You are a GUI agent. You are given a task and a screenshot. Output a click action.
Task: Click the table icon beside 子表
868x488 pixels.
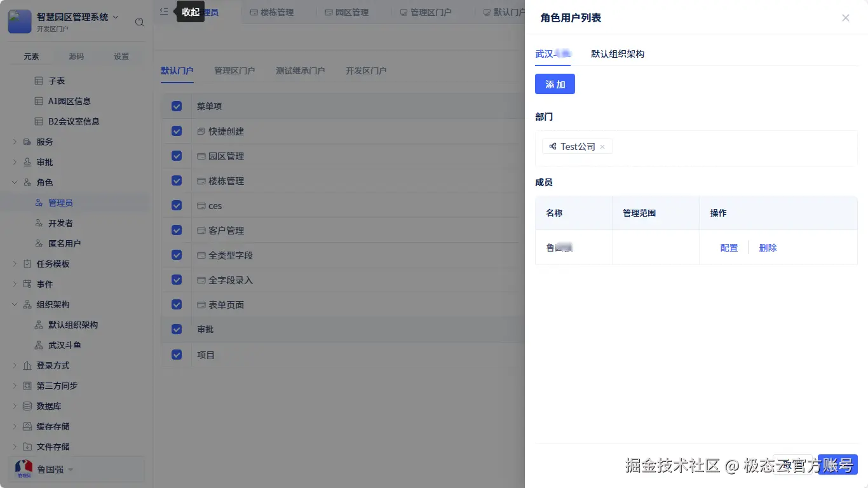point(39,81)
